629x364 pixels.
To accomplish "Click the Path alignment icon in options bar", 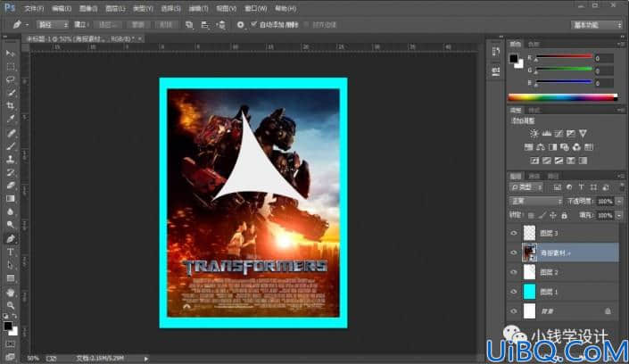I will (204, 25).
